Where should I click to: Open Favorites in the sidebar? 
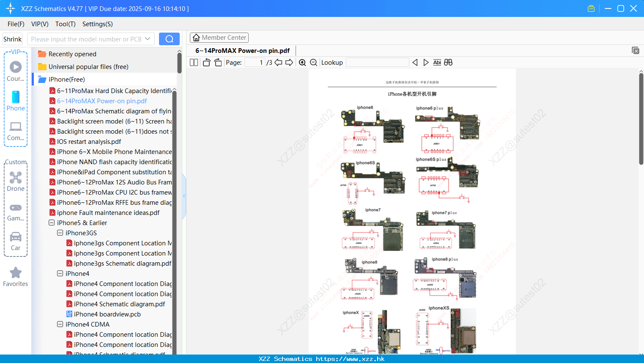click(x=16, y=277)
